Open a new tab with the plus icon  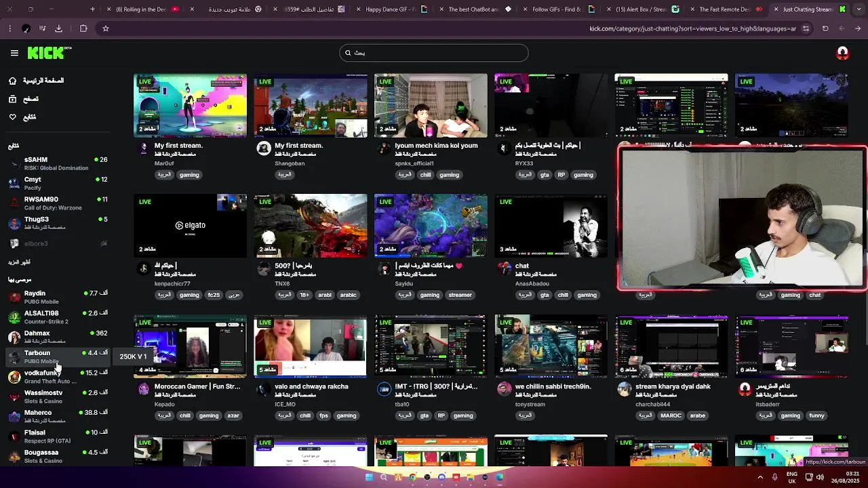pos(93,9)
